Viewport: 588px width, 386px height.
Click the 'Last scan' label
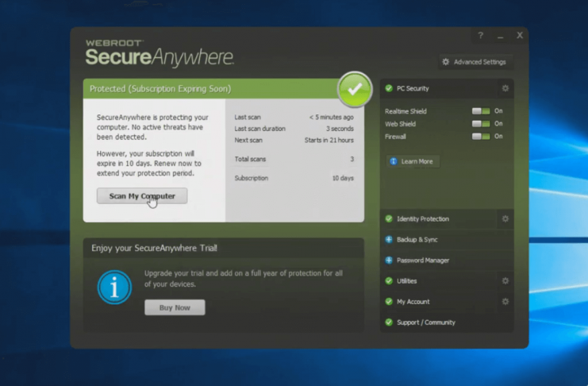pos(248,118)
